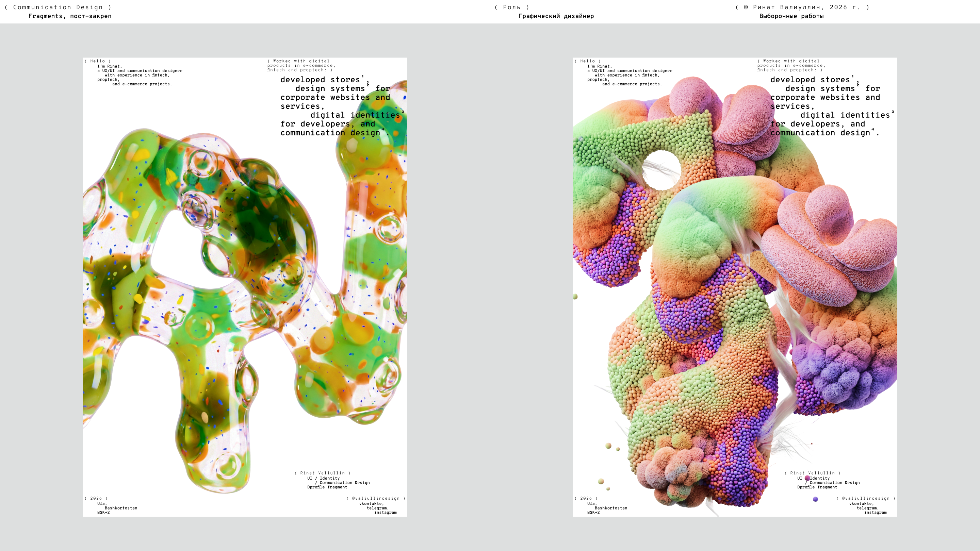Click the "( Роль )" header label
This screenshot has height=551, width=980.
512,7
